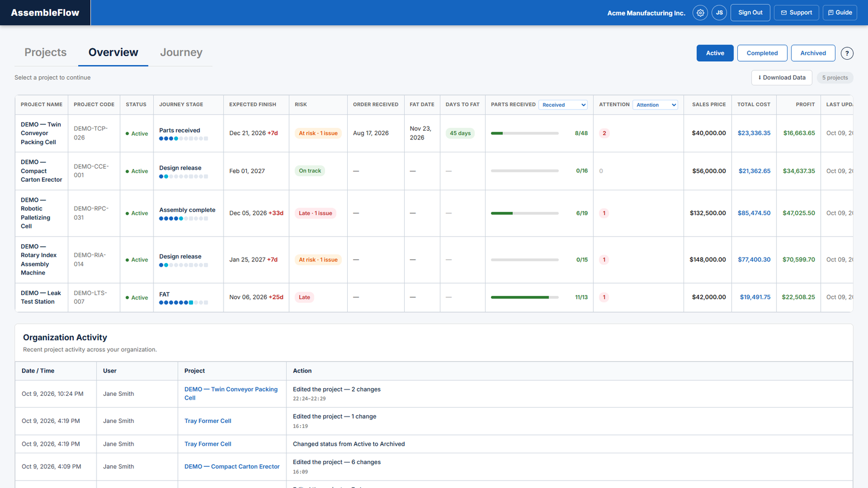Click the Sales Price column header
Viewport: 868px width, 488px height.
point(709,105)
